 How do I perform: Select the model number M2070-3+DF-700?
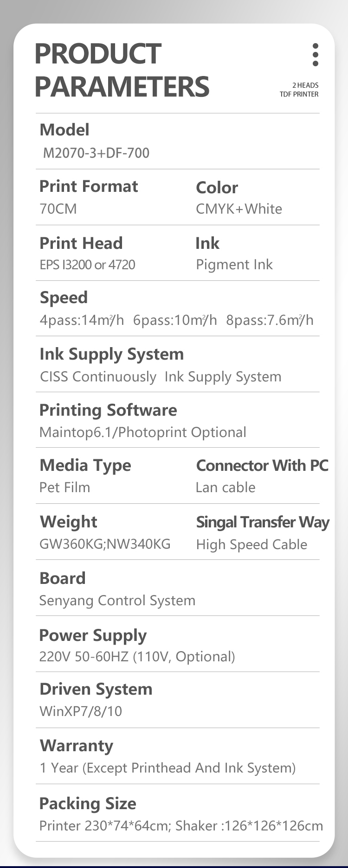96,153
